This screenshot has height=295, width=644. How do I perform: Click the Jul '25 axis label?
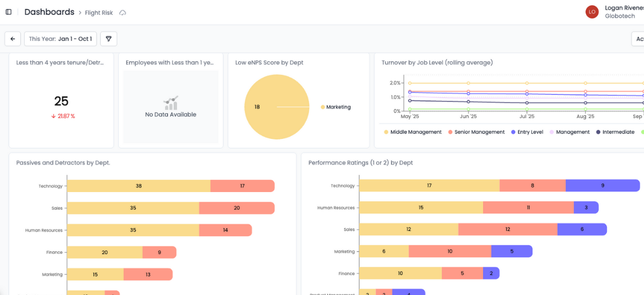pyautogui.click(x=526, y=116)
